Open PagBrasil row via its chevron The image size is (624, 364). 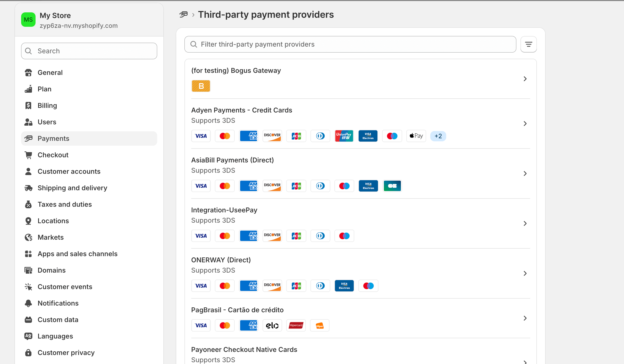pyautogui.click(x=525, y=318)
